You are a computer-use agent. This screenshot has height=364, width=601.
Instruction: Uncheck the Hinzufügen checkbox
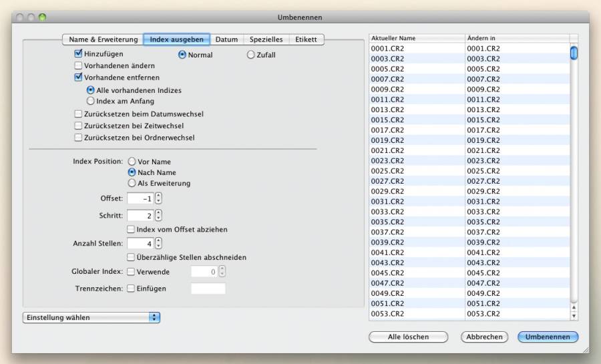[78, 53]
